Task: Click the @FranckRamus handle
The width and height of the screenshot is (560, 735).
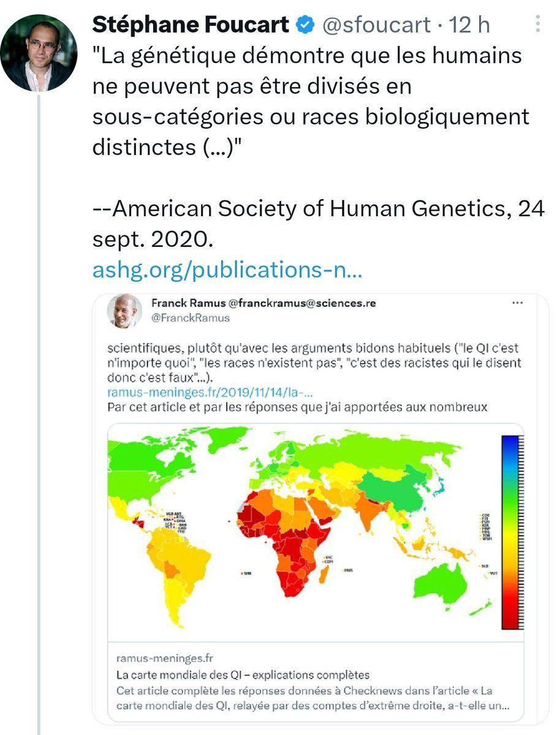Action: pyautogui.click(x=190, y=317)
